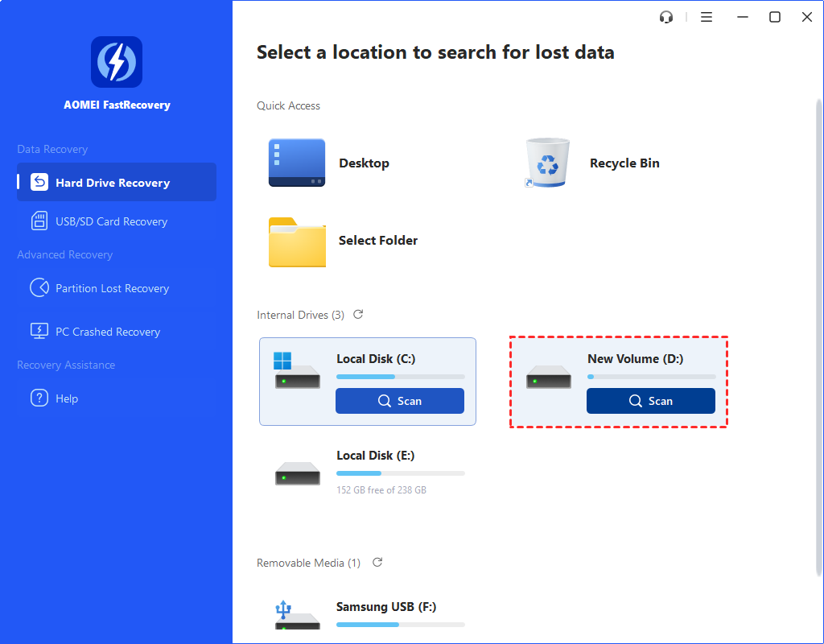
Task: Click the Local Disk (C:) drive icon
Action: click(x=297, y=370)
